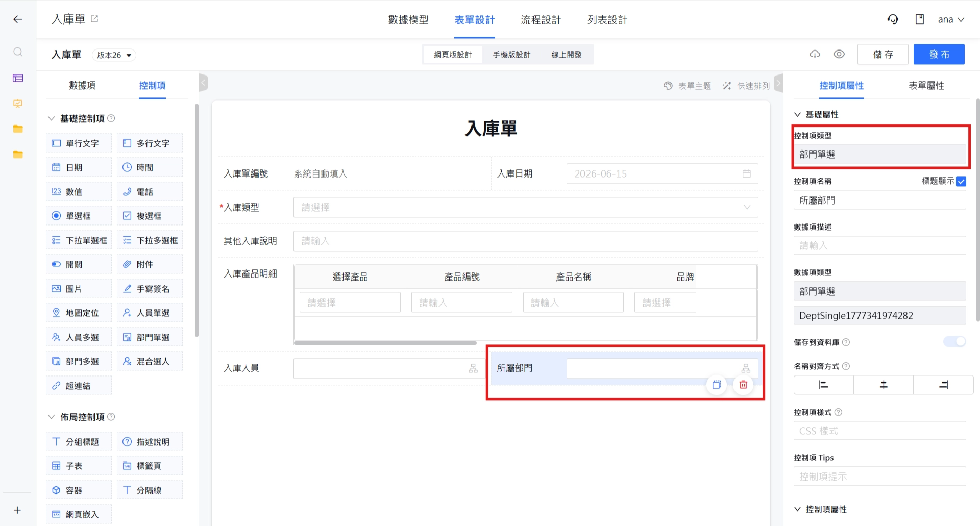Select center name alignment option
Viewport: 980px width, 526px height.
tap(884, 385)
